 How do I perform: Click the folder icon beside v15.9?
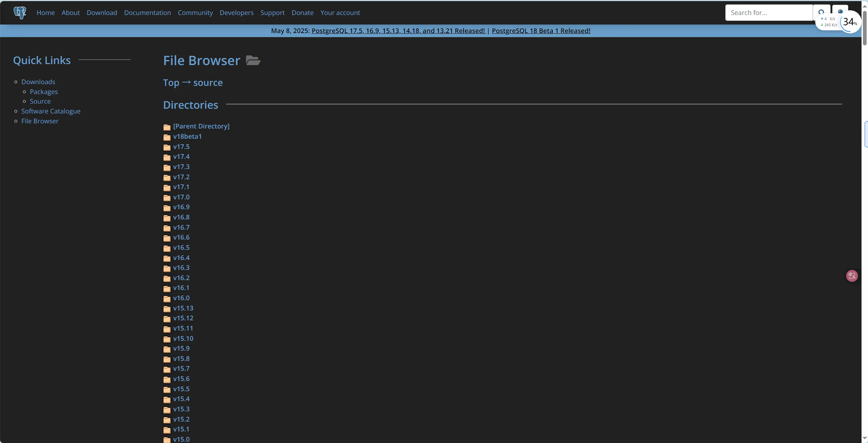click(x=167, y=349)
